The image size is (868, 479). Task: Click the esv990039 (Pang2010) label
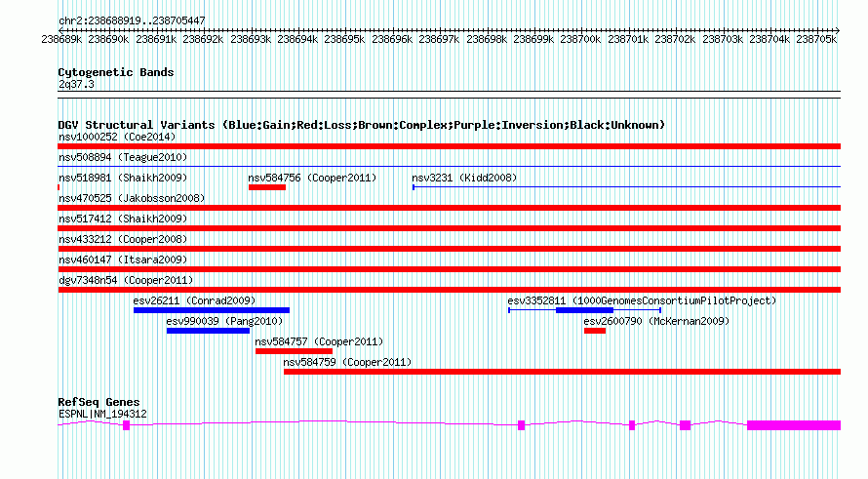point(224,321)
